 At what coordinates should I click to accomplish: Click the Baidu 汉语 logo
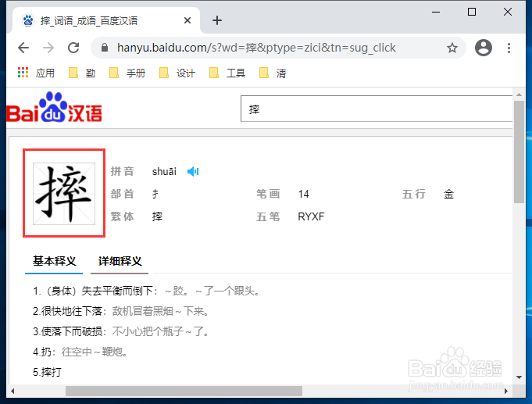[x=54, y=108]
